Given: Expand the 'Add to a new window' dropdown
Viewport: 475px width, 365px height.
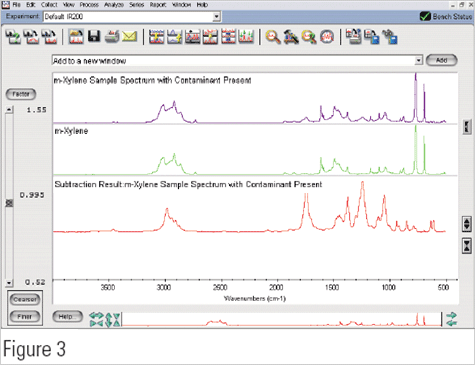Looking at the screenshot, I should (419, 61).
